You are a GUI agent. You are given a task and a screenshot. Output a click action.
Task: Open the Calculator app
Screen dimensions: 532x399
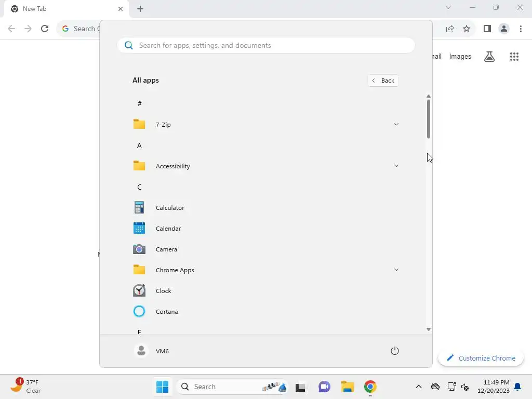click(x=265, y=208)
